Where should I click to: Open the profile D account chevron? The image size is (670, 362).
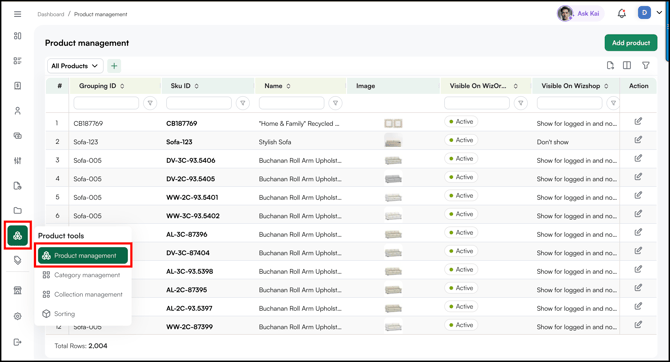point(659,13)
